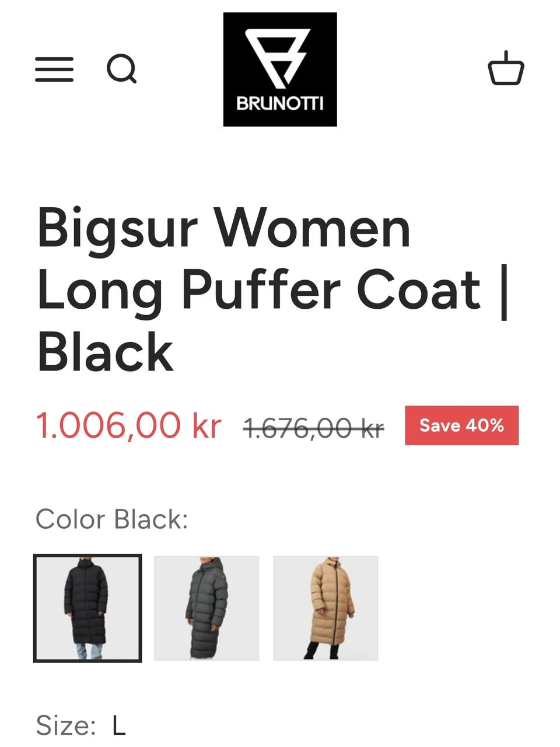The width and height of the screenshot is (560, 747).
Task: Click the magnifying glass search icon
Action: [x=121, y=69]
